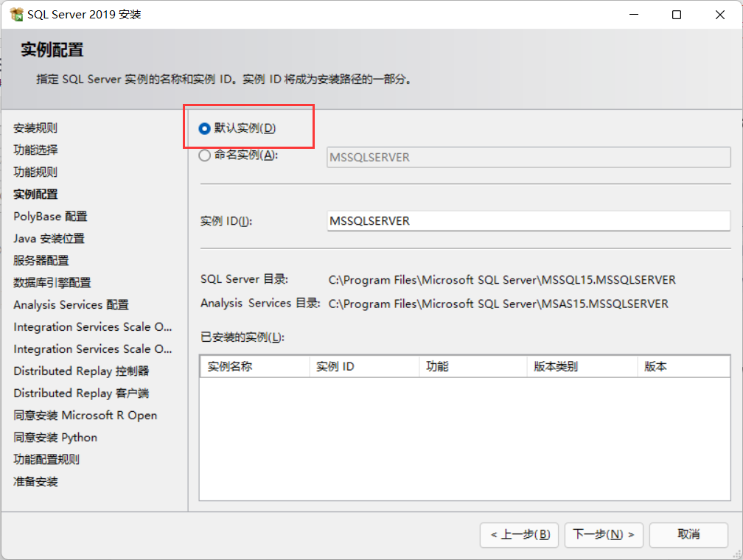This screenshot has width=743, height=560.
Task: Click the 取消 button
Action: tap(688, 535)
